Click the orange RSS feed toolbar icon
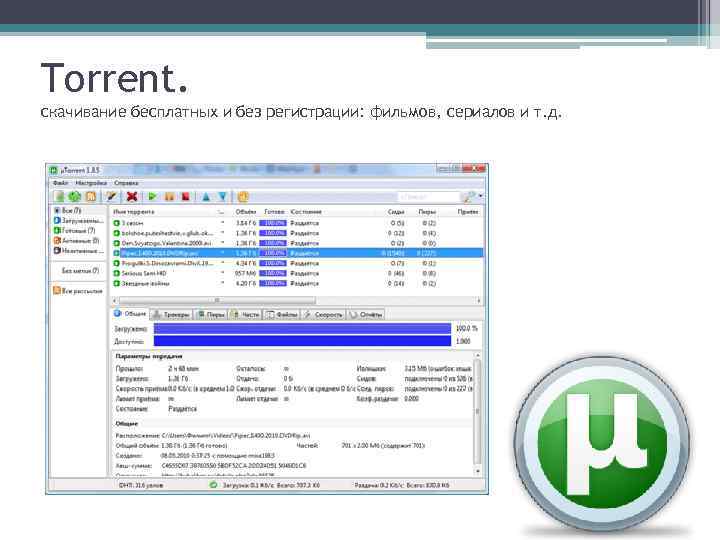This screenshot has height=540, width=720. (x=91, y=197)
